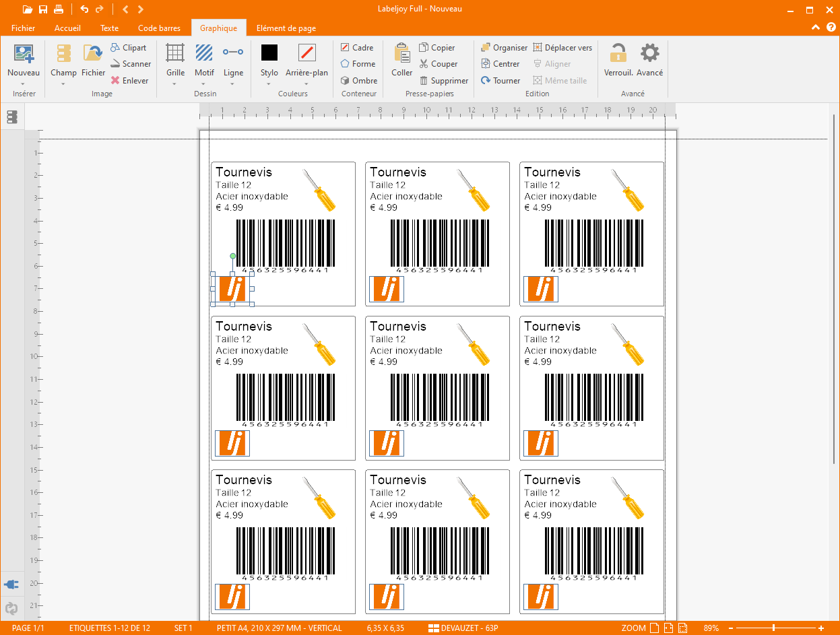
Task: Click the layout grid icon next to DEVAUZET
Action: 434,628
